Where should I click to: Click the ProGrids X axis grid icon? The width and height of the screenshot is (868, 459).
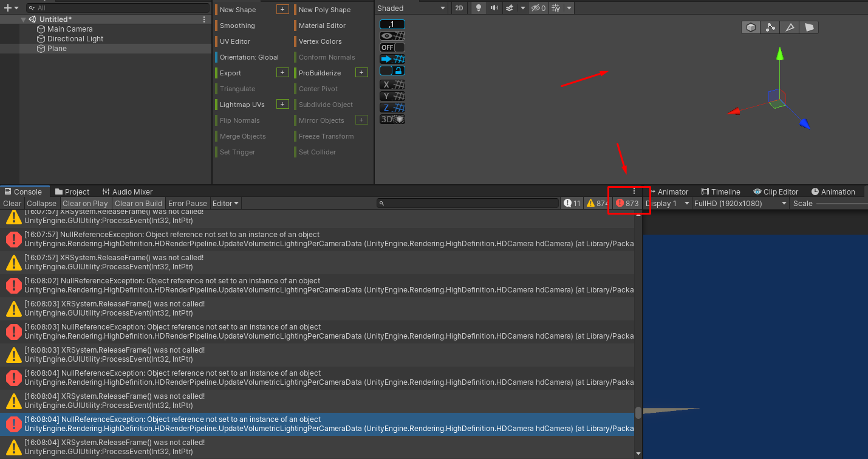pyautogui.click(x=392, y=85)
